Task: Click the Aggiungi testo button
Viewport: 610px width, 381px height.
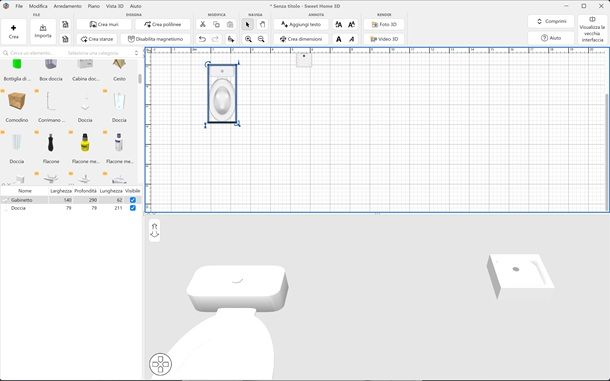Action: (301, 25)
